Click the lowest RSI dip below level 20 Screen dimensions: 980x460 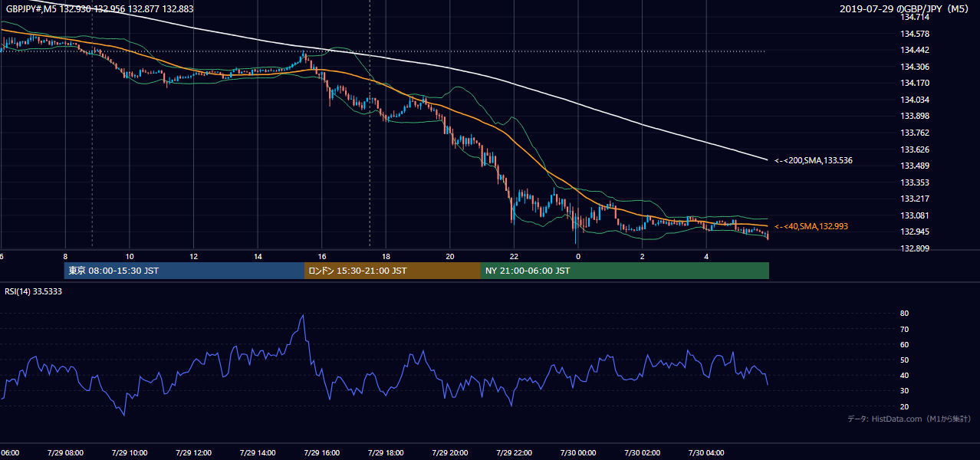click(124, 415)
